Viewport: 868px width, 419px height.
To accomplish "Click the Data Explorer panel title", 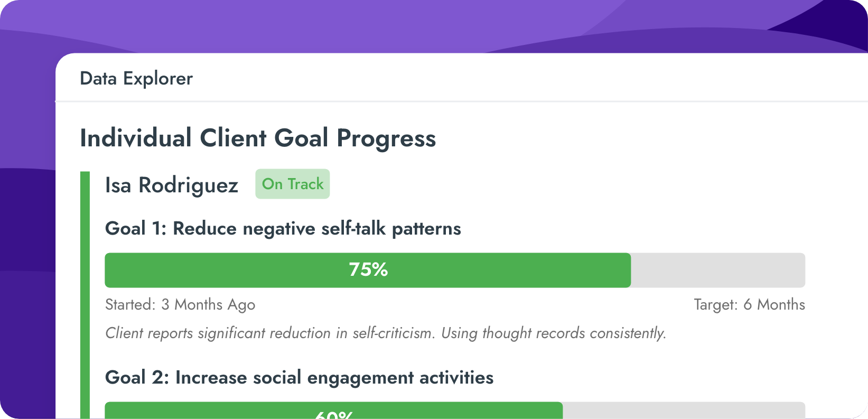I will 136,78.
